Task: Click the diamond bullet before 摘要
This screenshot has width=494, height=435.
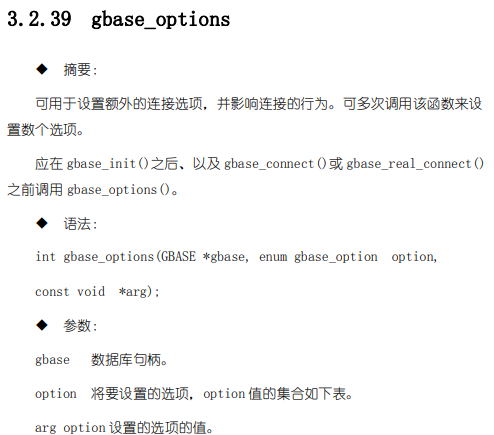Action: (42, 69)
